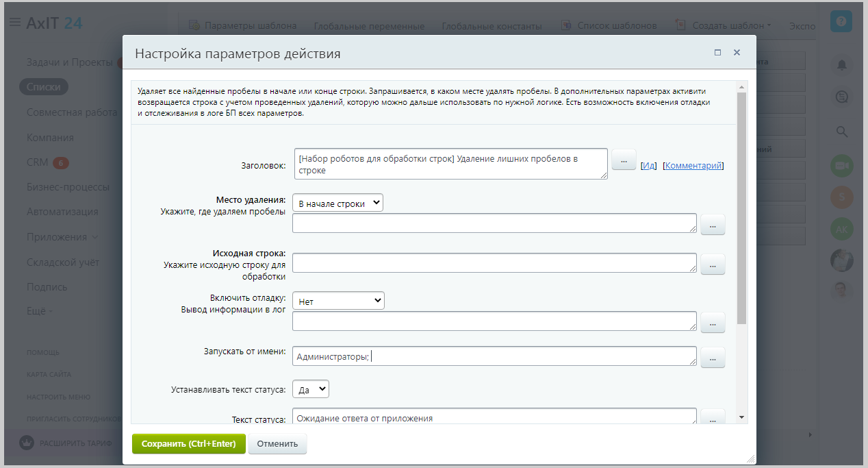The image size is (868, 468).
Task: Open the Параметры шаблона tab
Action: [x=242, y=26]
